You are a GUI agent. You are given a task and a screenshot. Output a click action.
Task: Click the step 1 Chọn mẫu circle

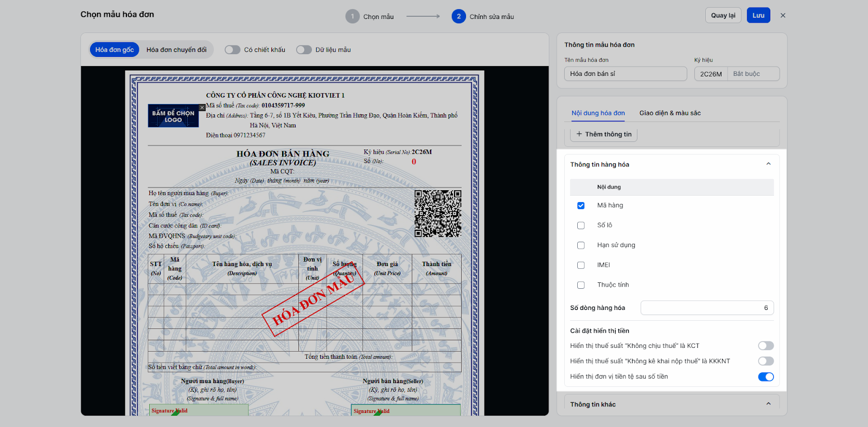coord(353,16)
